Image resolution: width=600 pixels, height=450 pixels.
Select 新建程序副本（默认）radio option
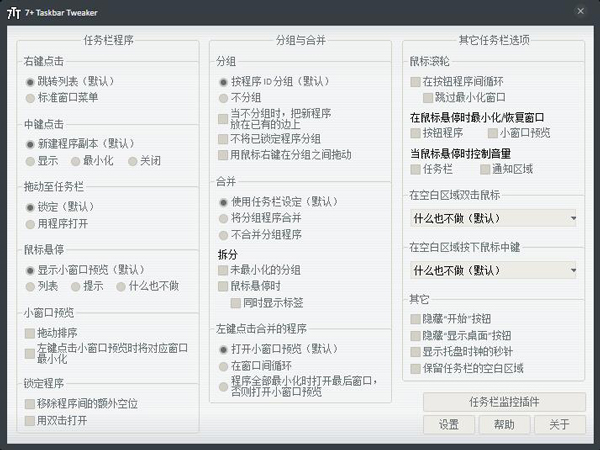tap(30, 144)
